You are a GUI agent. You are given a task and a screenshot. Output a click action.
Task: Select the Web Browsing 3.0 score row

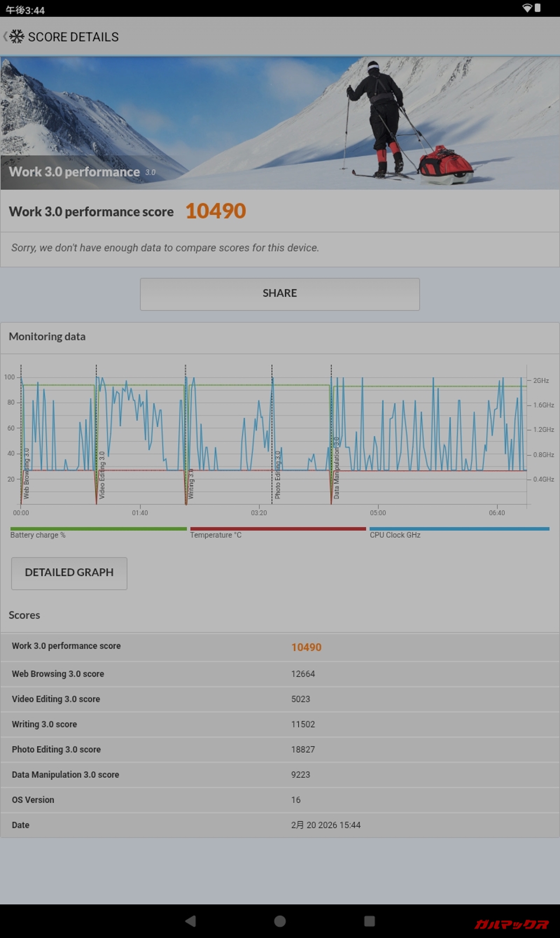pyautogui.click(x=280, y=674)
